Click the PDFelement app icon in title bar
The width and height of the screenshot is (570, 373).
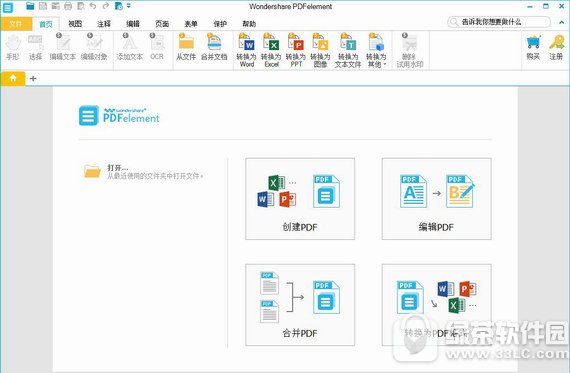[x=8, y=7]
